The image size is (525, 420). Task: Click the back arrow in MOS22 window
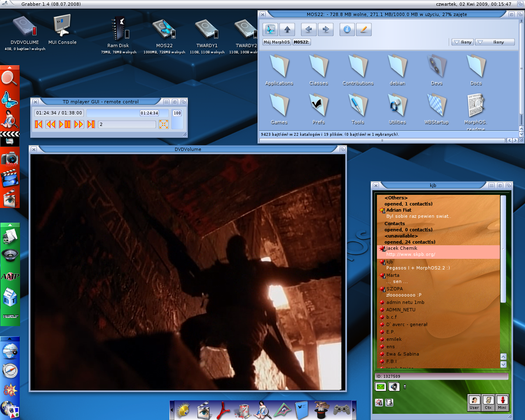(x=308, y=30)
